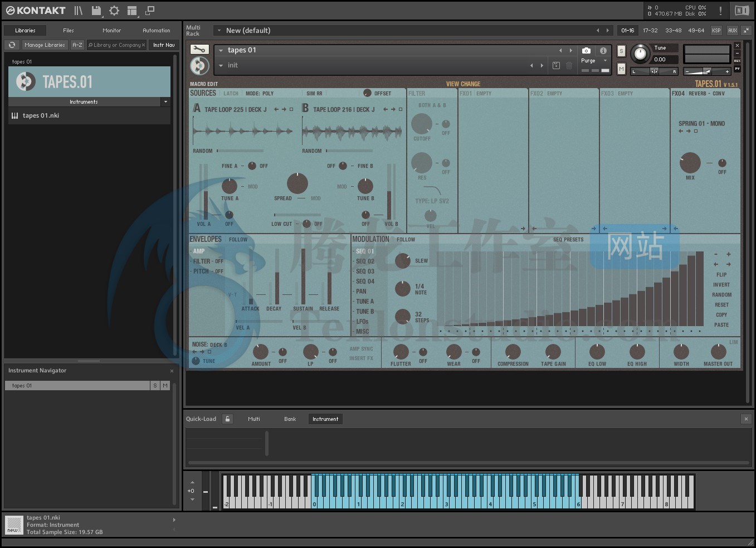
Task: Toggle AMP SYNC in the noise section
Action: click(x=361, y=349)
